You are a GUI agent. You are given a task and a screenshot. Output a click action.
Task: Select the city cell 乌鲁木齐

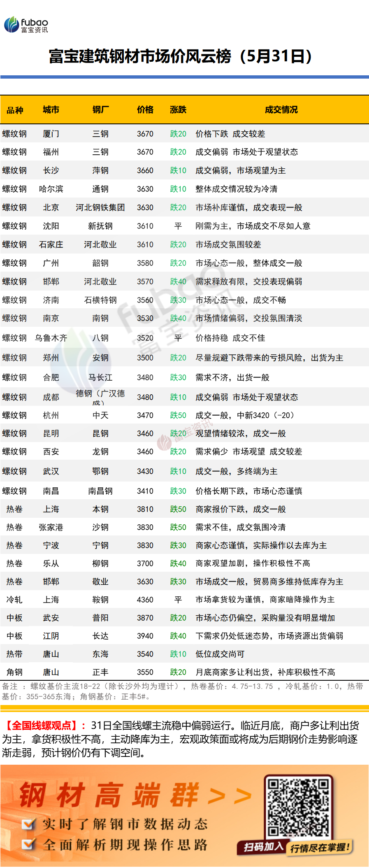coord(51,338)
